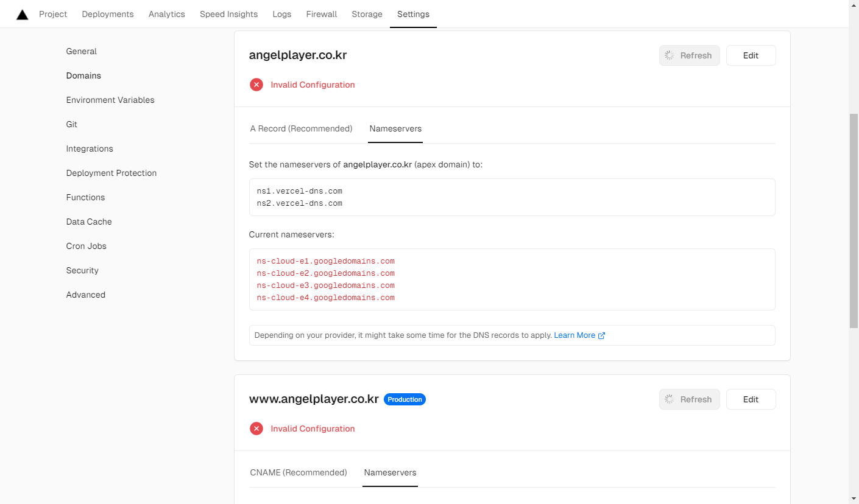Click Invalid Configuration text under www.angelplayer.co.kr
The width and height of the screenshot is (859, 504).
313,429
